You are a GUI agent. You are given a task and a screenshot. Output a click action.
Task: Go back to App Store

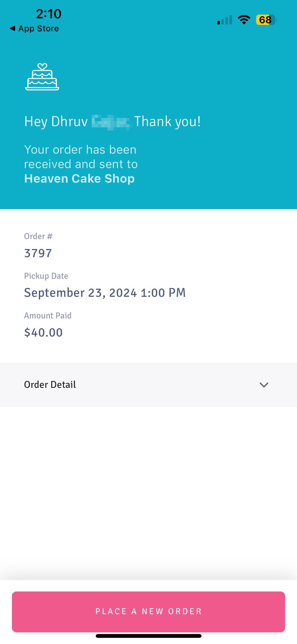coord(34,29)
